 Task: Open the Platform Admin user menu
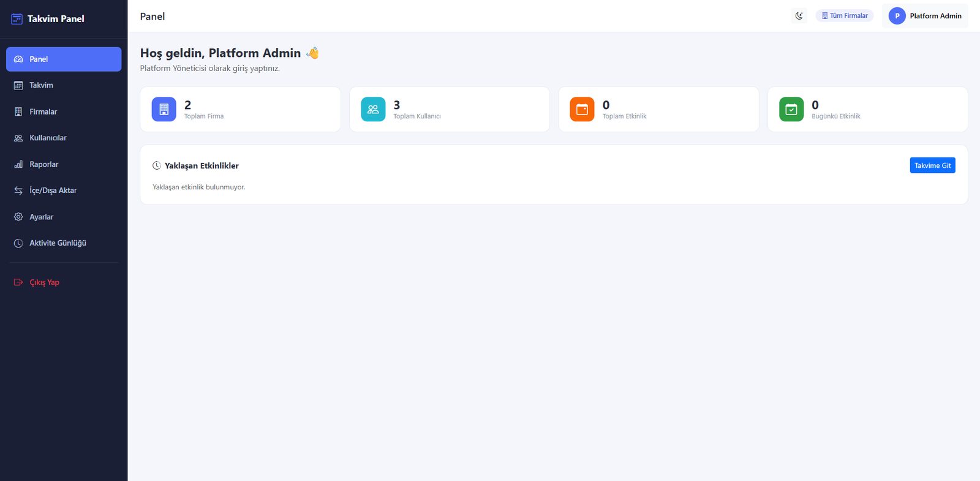click(925, 16)
